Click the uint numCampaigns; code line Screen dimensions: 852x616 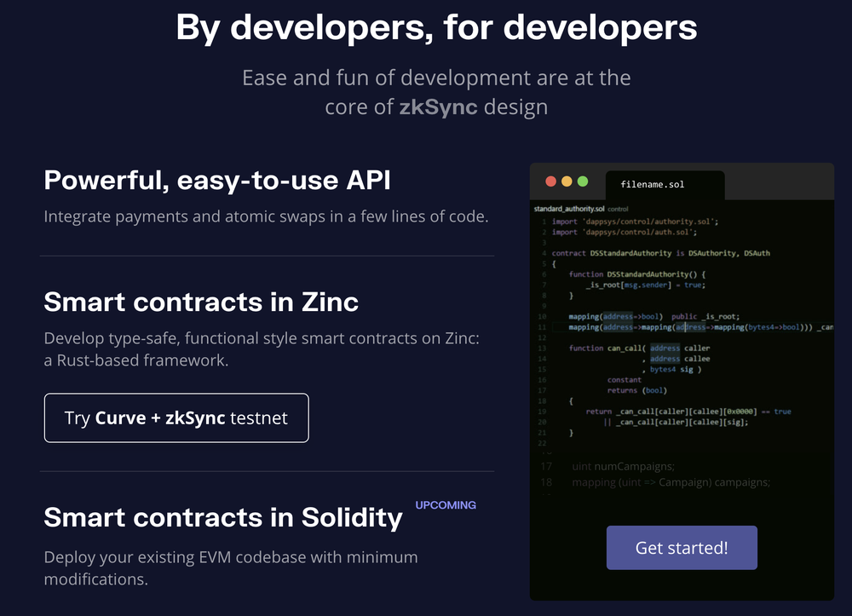pyautogui.click(x=624, y=467)
